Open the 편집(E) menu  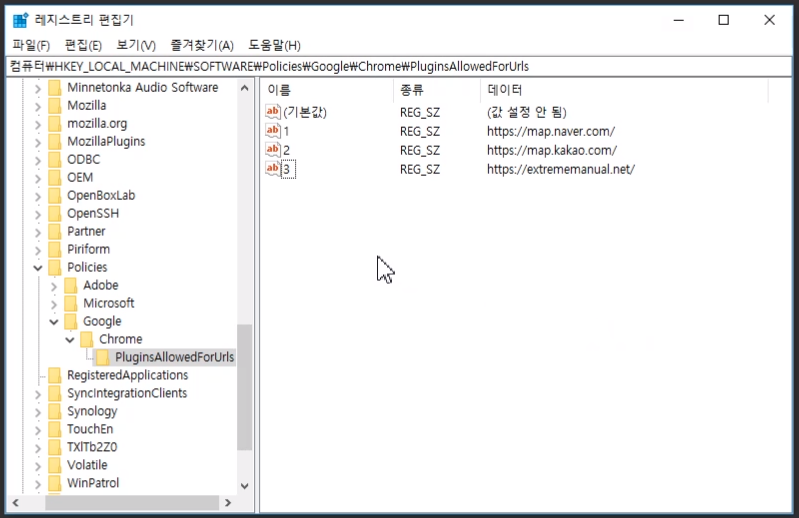83,45
